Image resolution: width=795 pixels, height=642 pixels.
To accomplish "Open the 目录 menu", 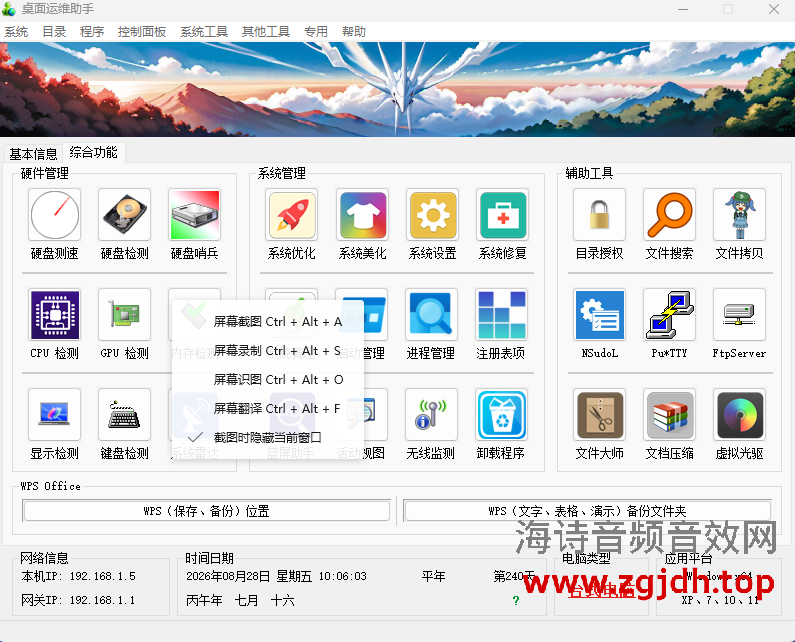I will coord(54,32).
